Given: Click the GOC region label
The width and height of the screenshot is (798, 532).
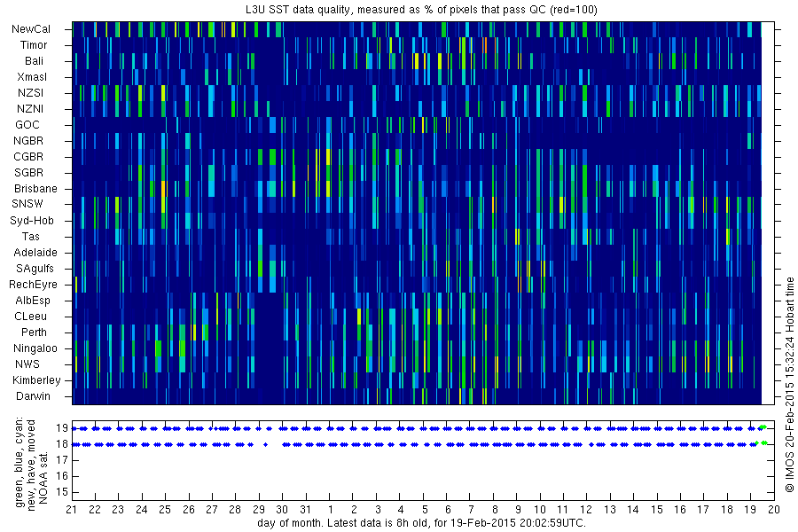Looking at the screenshot, I should pos(27,125).
